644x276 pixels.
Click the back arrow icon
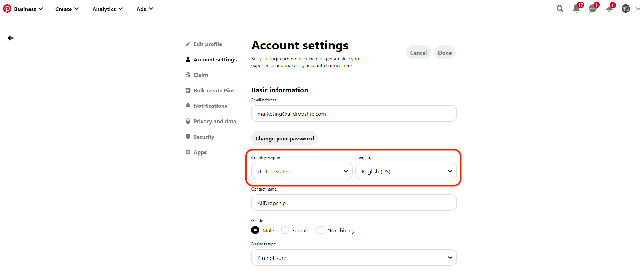click(11, 38)
